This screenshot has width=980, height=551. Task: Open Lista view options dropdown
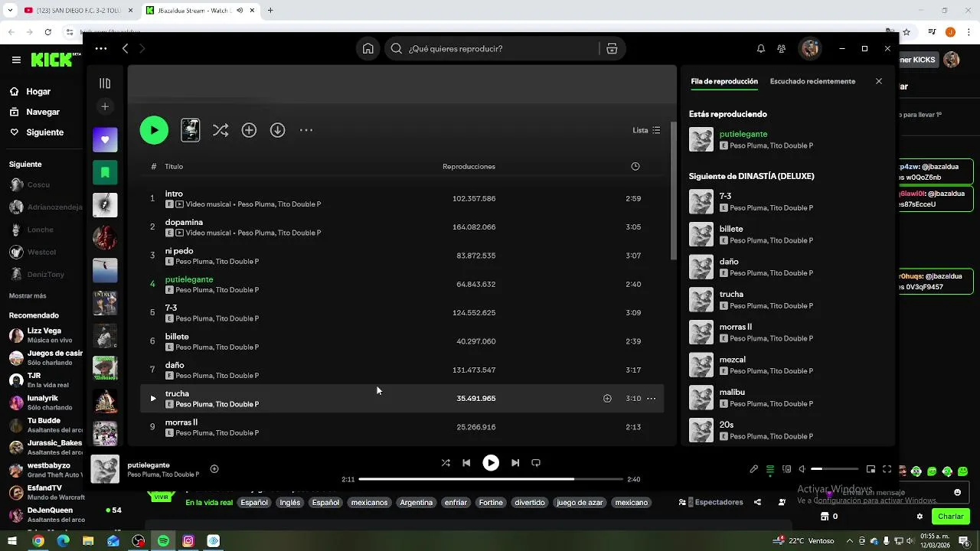coord(646,130)
